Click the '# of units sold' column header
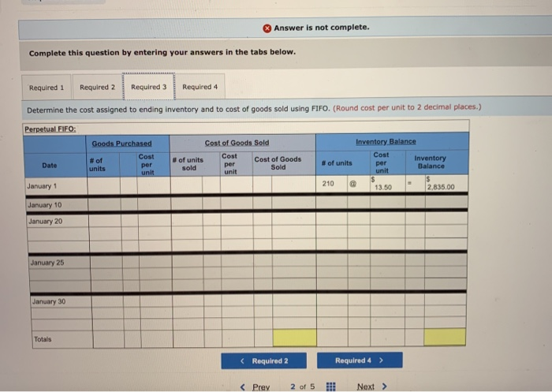The image size is (552, 392). pos(188,164)
